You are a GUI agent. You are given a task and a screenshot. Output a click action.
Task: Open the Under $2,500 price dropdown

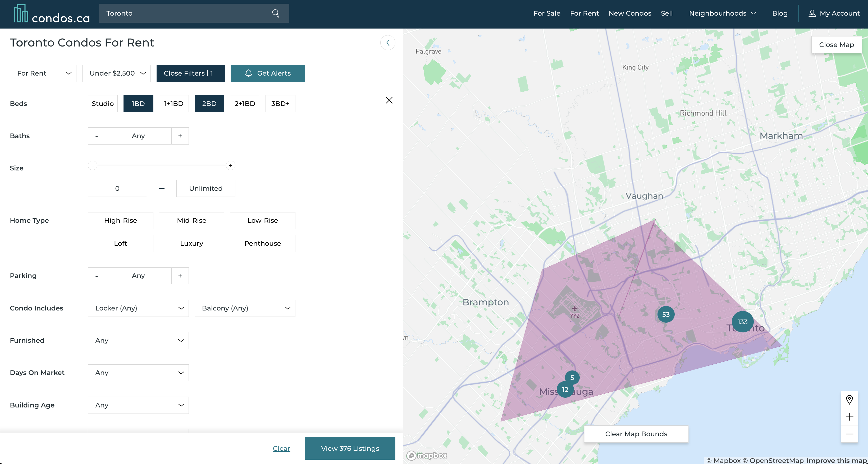116,73
